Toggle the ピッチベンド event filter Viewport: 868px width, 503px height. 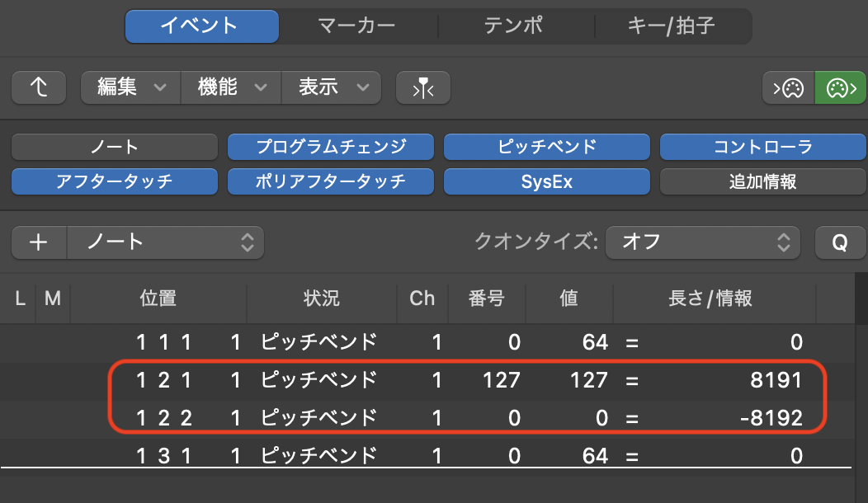tap(547, 148)
